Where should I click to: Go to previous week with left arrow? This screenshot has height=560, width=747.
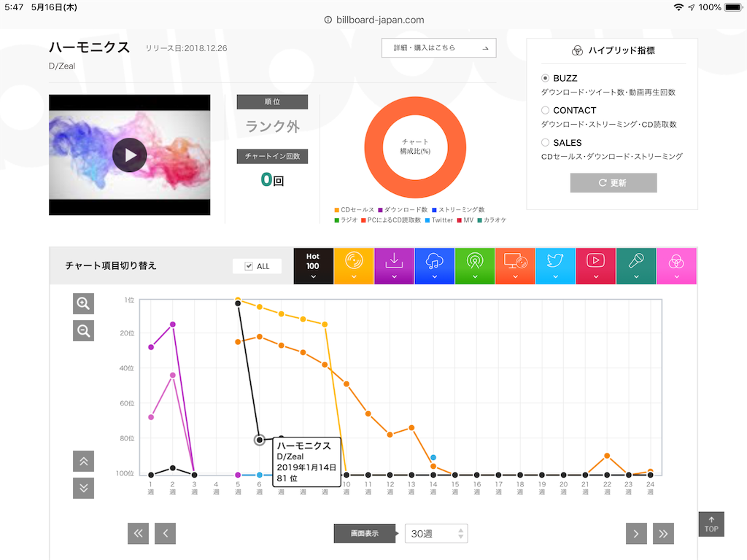click(x=166, y=533)
